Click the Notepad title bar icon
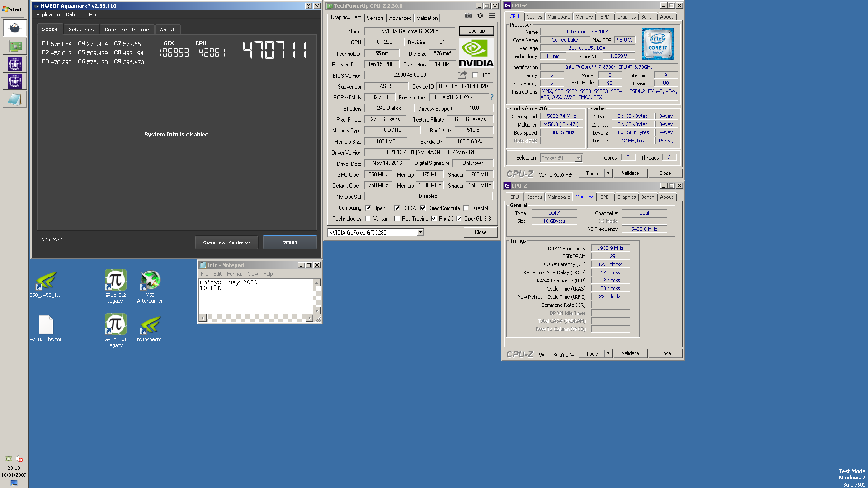868x488 pixels. pyautogui.click(x=203, y=265)
